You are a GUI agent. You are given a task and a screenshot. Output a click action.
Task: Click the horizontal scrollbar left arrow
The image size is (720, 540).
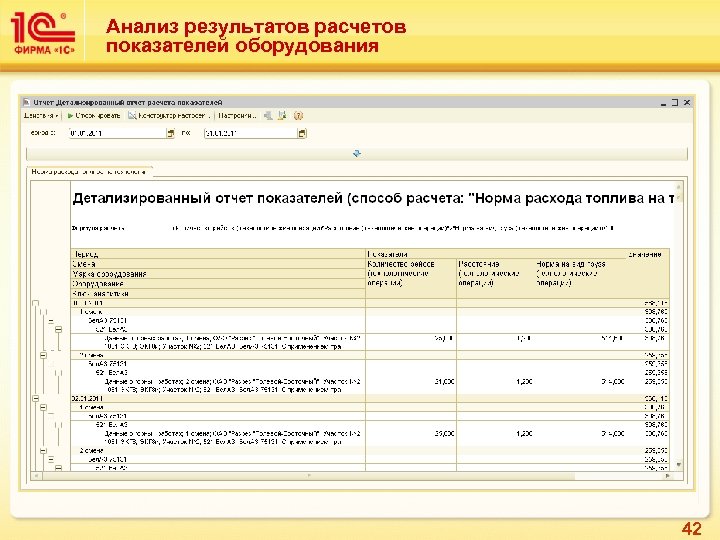(x=34, y=476)
